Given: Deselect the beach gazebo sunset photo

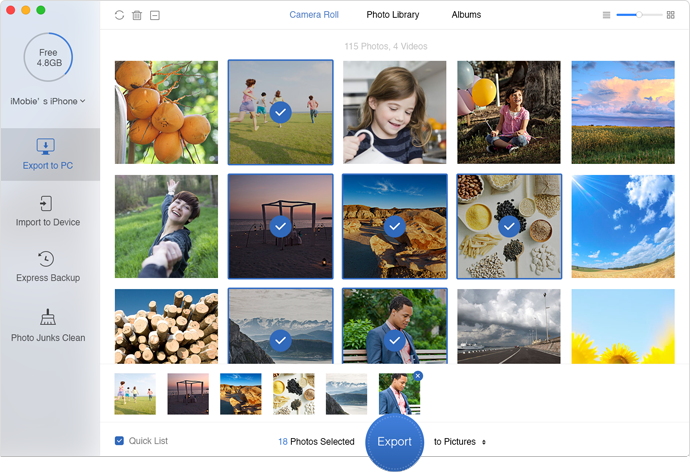Looking at the screenshot, I should pyautogui.click(x=280, y=227).
